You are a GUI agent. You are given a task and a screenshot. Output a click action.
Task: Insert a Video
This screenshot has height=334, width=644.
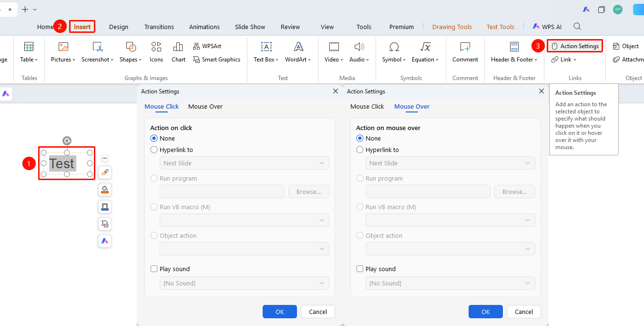(x=334, y=52)
